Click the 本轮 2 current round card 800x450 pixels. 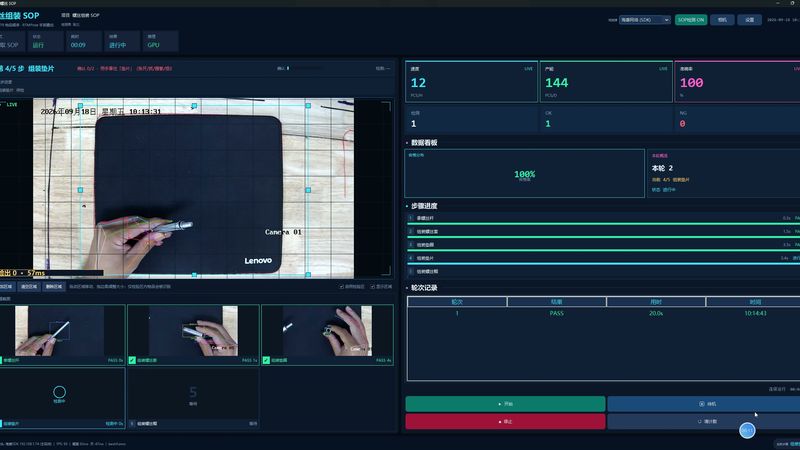(723, 173)
